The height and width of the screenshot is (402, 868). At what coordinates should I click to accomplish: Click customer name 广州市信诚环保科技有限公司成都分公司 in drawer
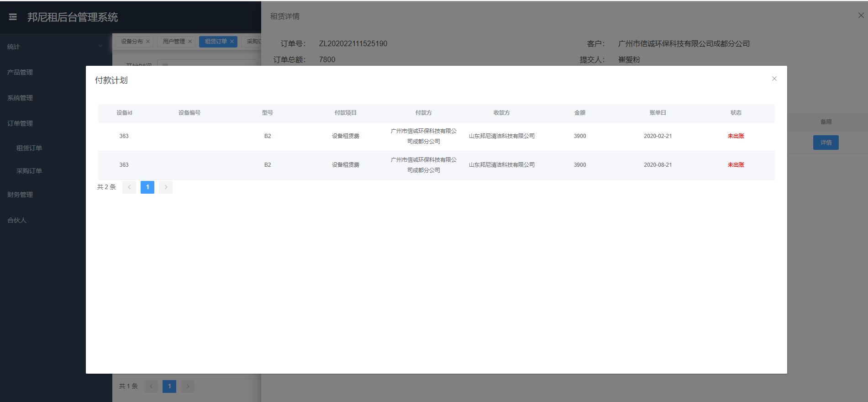click(684, 44)
